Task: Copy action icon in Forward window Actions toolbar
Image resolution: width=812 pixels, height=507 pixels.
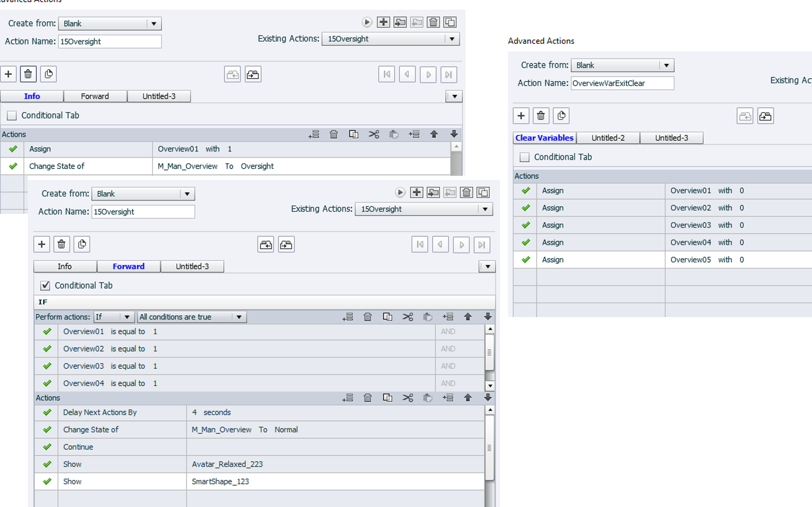Action: pyautogui.click(x=388, y=398)
